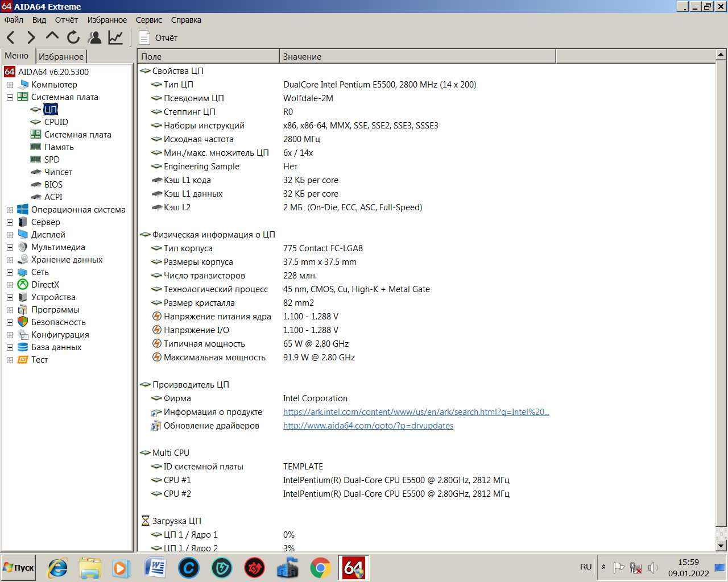Open the Отчёт menu in menu bar
The image size is (728, 582).
67,20
